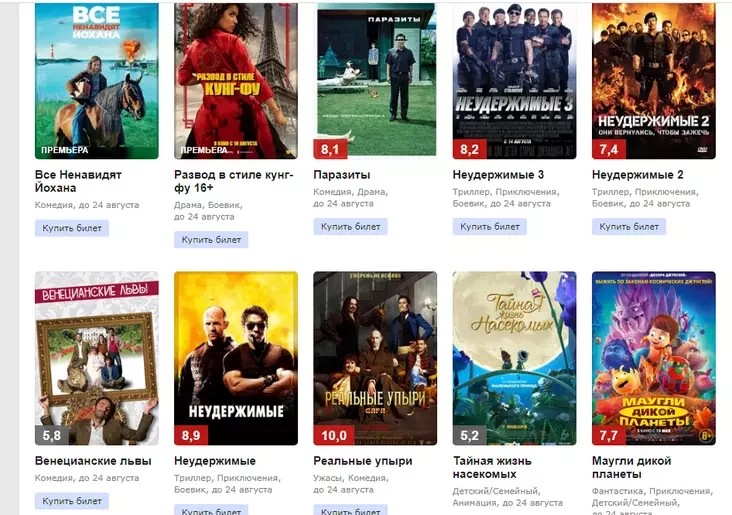Click the Маугли дикой планеты poster
Image resolution: width=732 pixels, height=515 pixels.
pyautogui.click(x=654, y=358)
